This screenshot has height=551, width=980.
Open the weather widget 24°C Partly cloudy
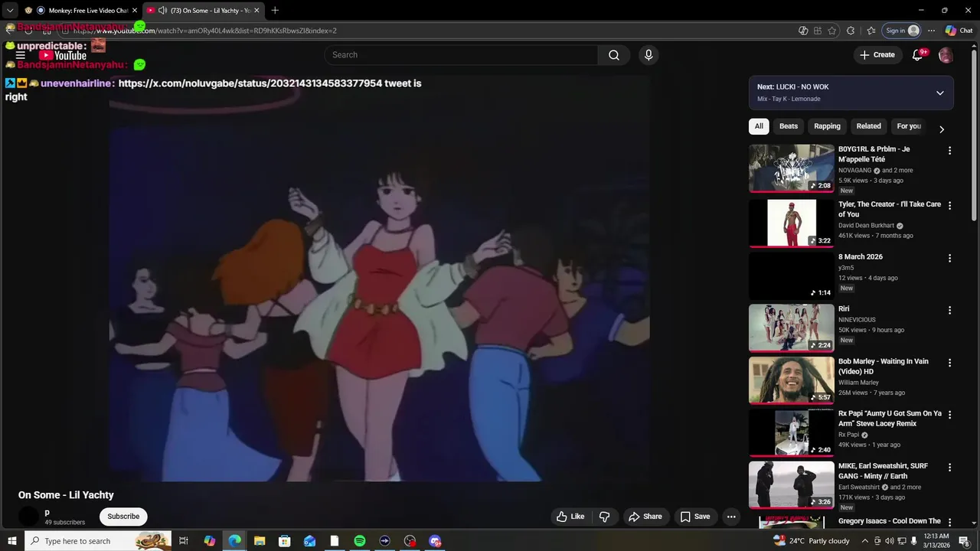[x=812, y=541]
